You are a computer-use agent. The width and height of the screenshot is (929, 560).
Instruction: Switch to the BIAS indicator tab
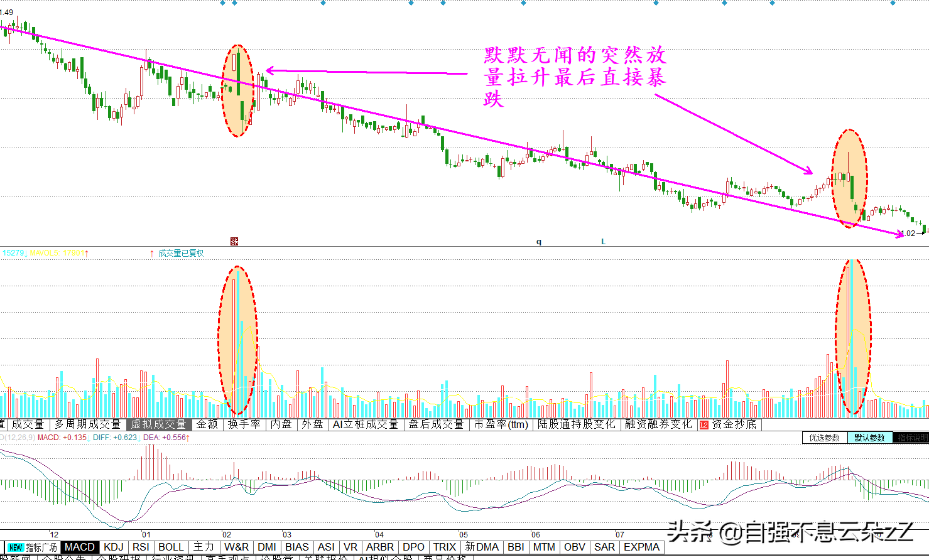click(x=297, y=547)
